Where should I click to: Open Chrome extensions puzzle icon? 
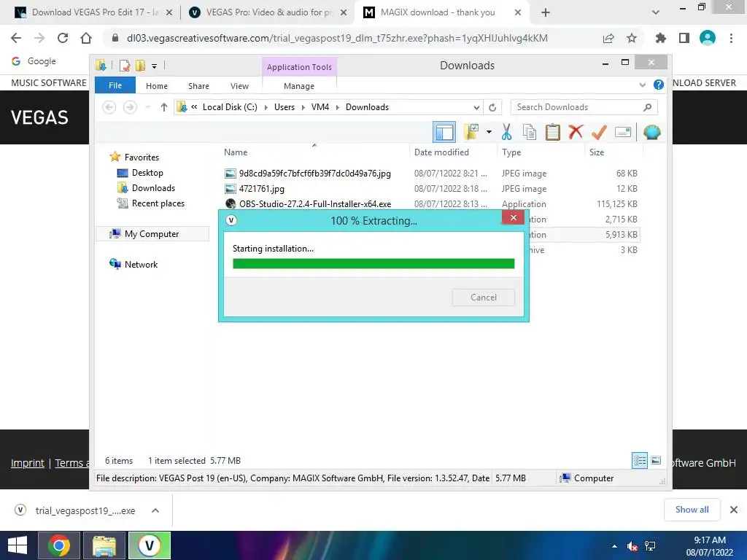tap(660, 38)
